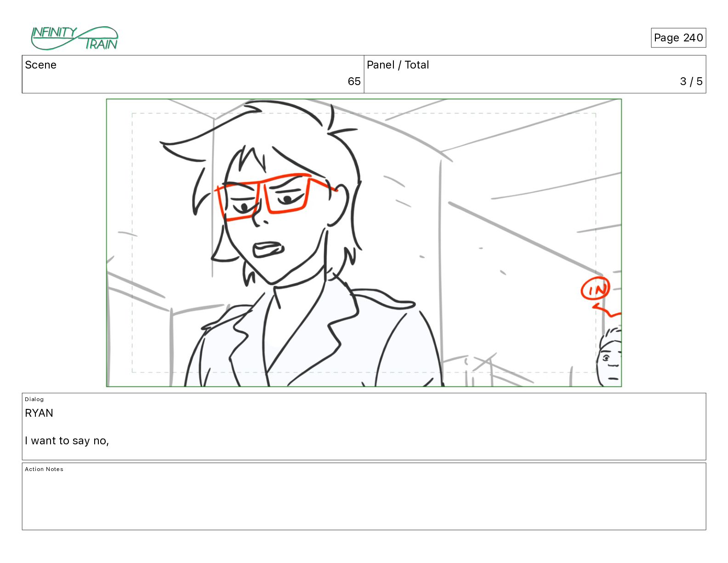Click the storyboard panel drawing
Viewport: 728px width, 563px height.
364,243
